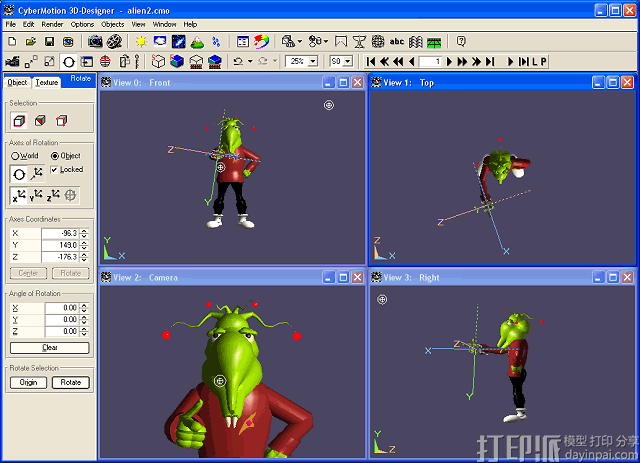Image resolution: width=640 pixels, height=463 pixels.
Task: Choose Object axes of rotation
Action: (66, 156)
